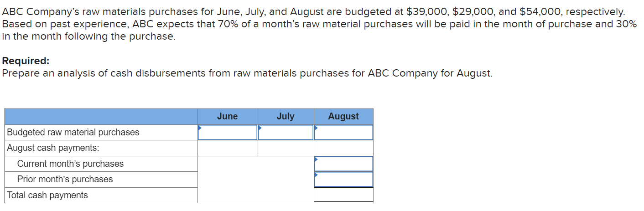The height and width of the screenshot is (211, 644).
Task: Select the June budgeted raw material purchases field
Action: coord(228,132)
